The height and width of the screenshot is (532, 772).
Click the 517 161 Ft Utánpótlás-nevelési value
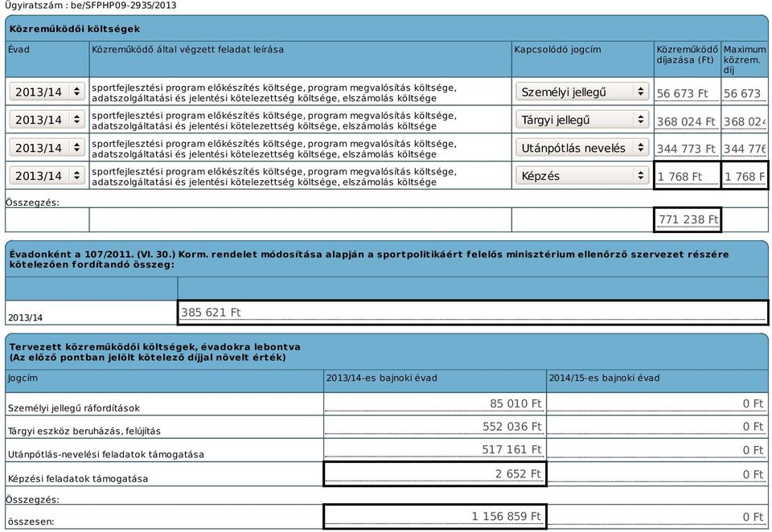click(x=435, y=450)
